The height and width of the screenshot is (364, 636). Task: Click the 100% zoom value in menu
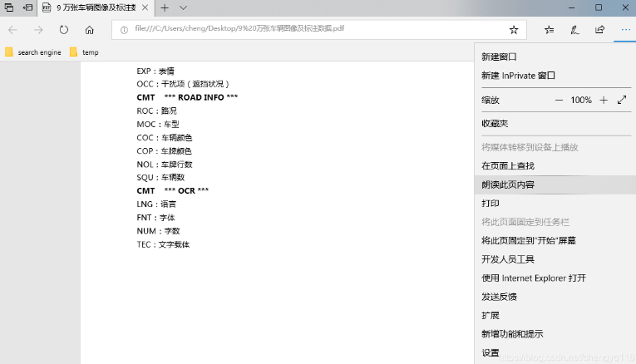[581, 100]
